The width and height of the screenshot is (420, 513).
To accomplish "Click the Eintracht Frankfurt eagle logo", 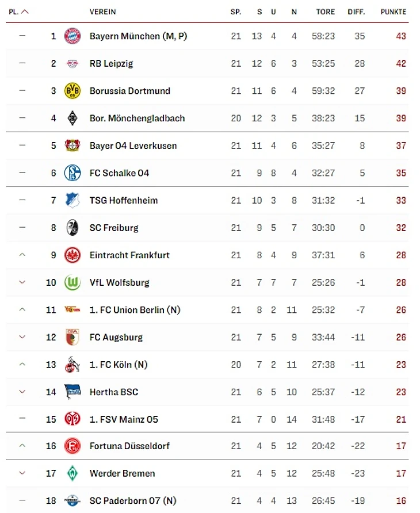I will pos(72,255).
